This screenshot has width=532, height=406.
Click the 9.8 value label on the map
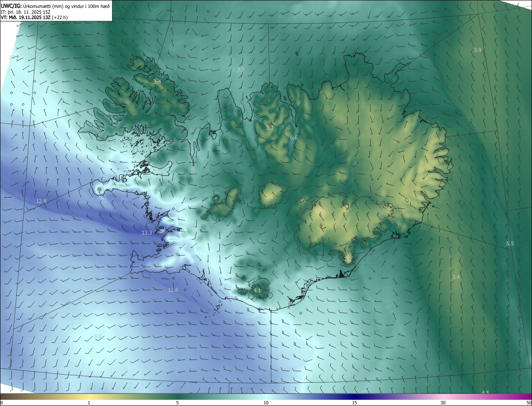pos(98,336)
